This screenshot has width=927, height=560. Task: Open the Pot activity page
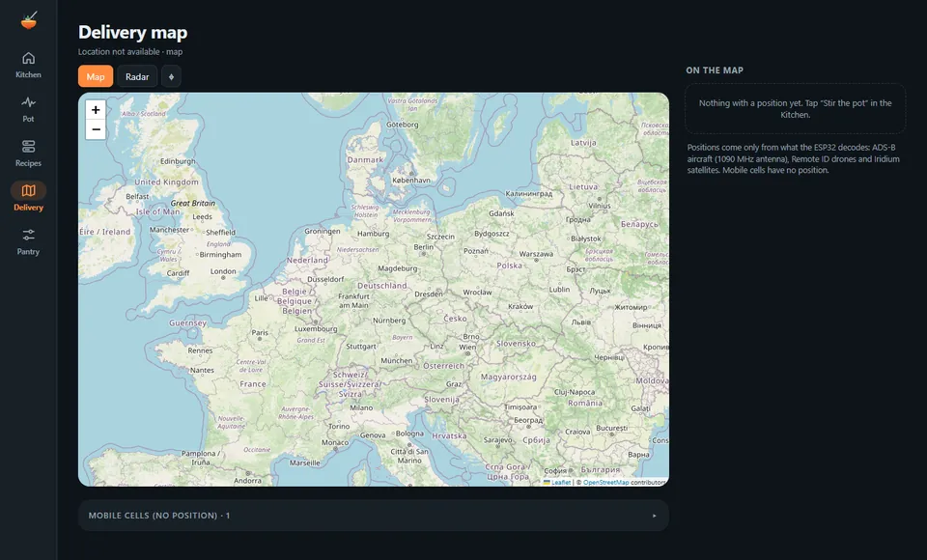pyautogui.click(x=28, y=109)
